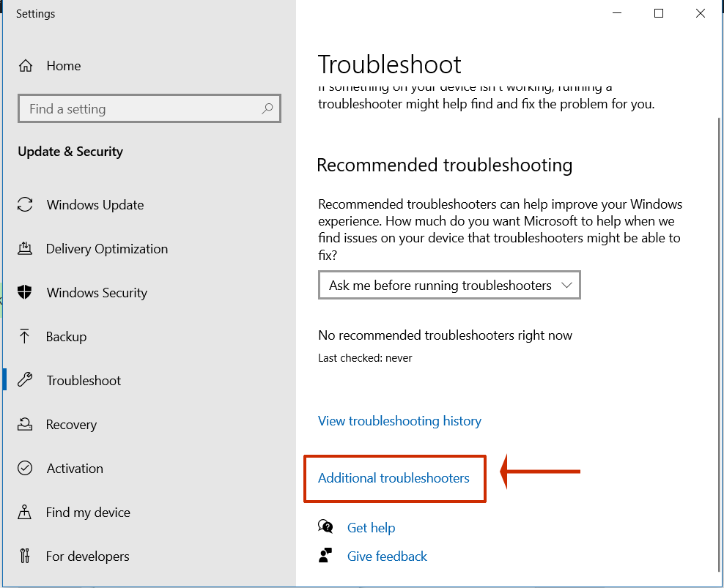
Task: Click the Recovery icon in the sidebar
Action: click(25, 424)
